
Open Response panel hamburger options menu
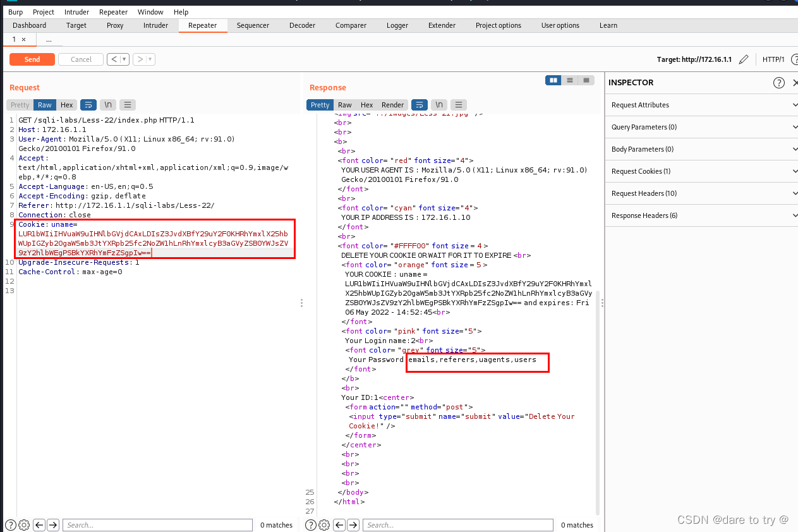pyautogui.click(x=459, y=105)
